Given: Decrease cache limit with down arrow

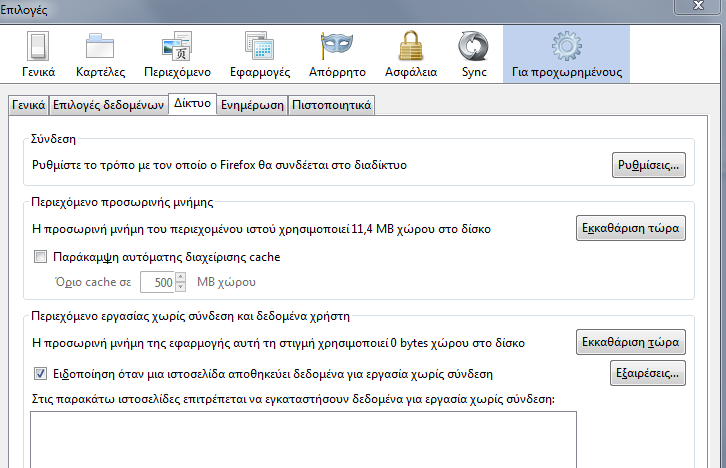Looking at the screenshot, I should 181,287.
